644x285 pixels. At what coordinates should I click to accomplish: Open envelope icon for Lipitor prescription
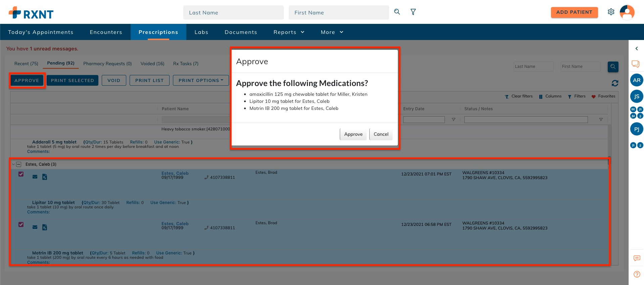pos(35,177)
